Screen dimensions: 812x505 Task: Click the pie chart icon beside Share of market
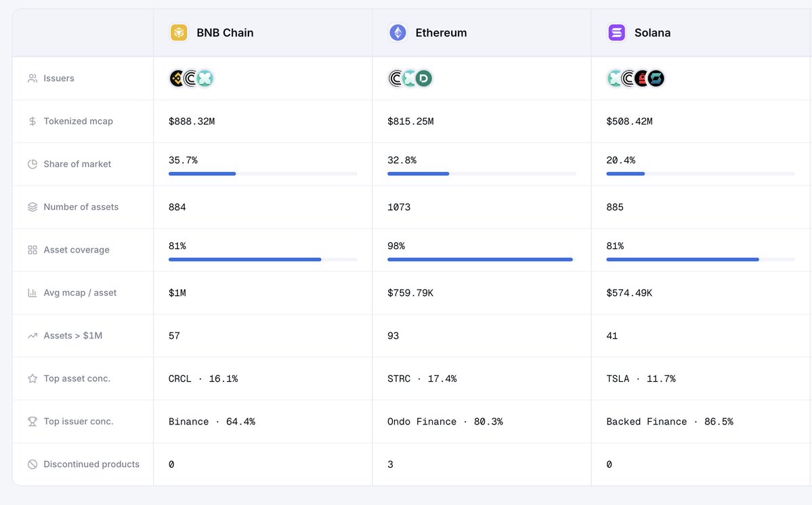tap(32, 164)
